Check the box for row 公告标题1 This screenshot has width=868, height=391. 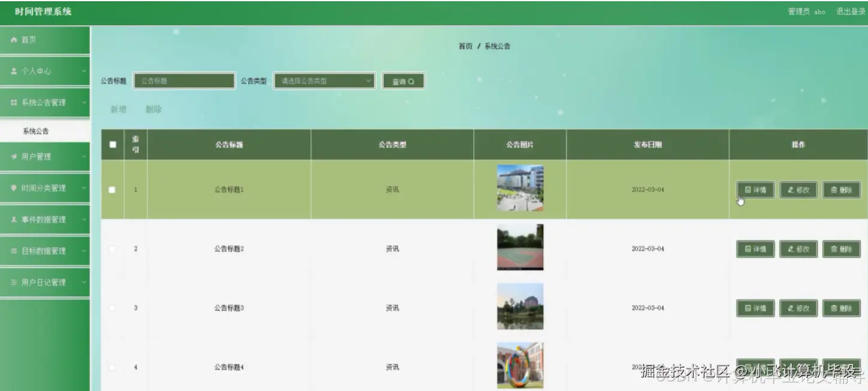point(112,190)
